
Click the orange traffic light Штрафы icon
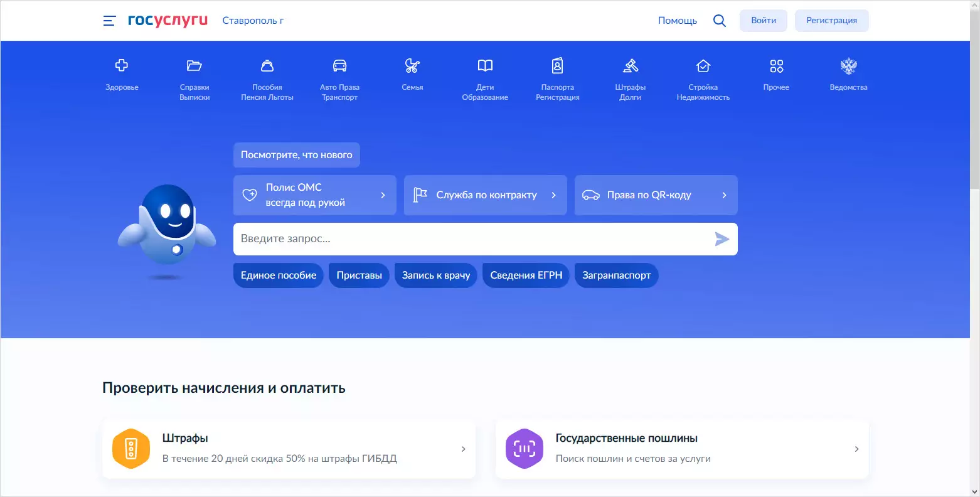131,449
